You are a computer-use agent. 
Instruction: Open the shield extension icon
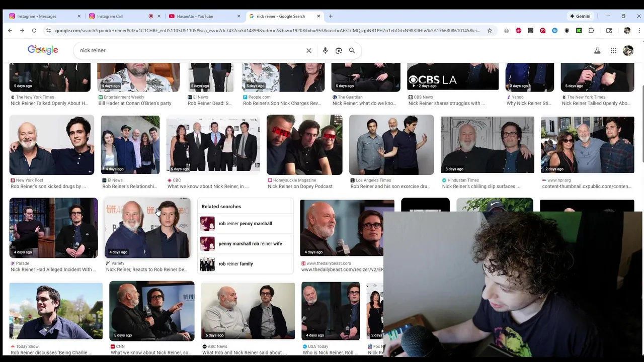567,31
